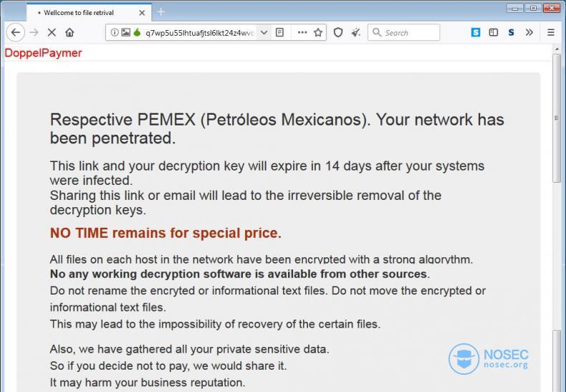Image resolution: width=566 pixels, height=392 pixels.
Task: Toggle the sidebar panel icon
Action: 494,32
